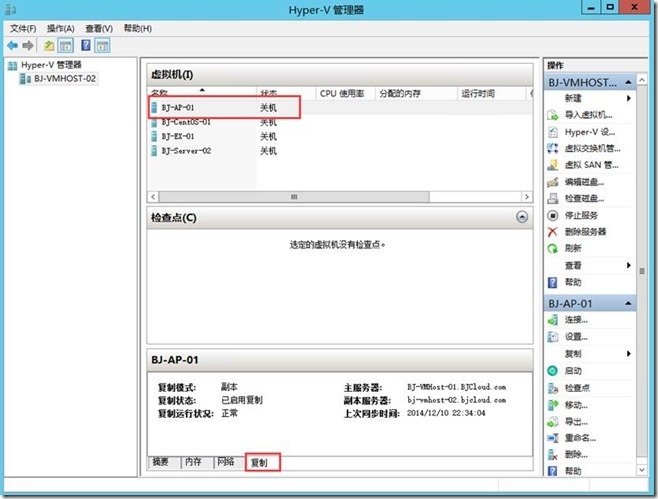This screenshot has height=499, width=658.
Task: Select the BJ-EX-01 virtual machine row
Action: (x=340, y=136)
